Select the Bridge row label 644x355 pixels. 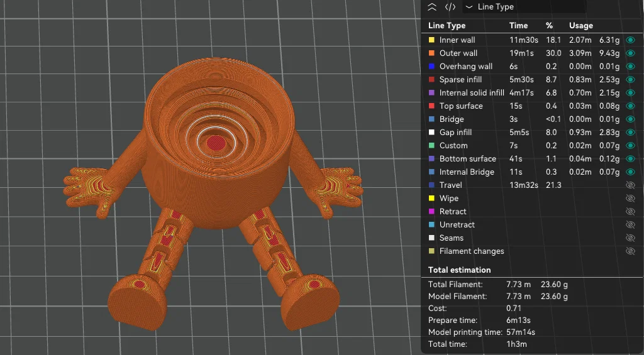pos(452,119)
